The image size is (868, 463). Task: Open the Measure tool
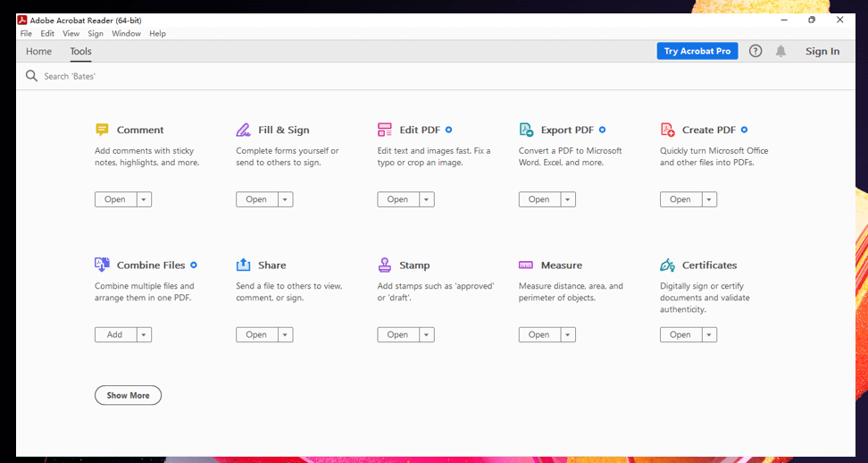coord(539,334)
